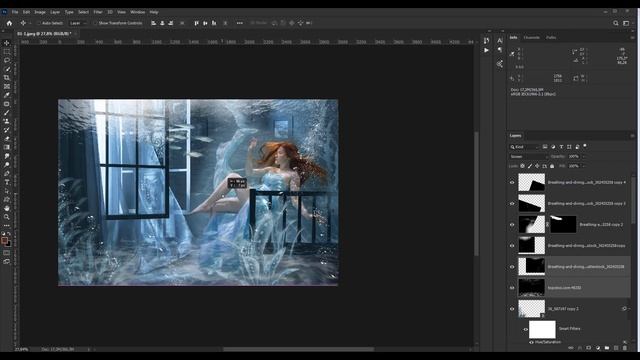Open the Auto-Select Layer dropdown
The height and width of the screenshot is (360, 640).
(x=78, y=23)
